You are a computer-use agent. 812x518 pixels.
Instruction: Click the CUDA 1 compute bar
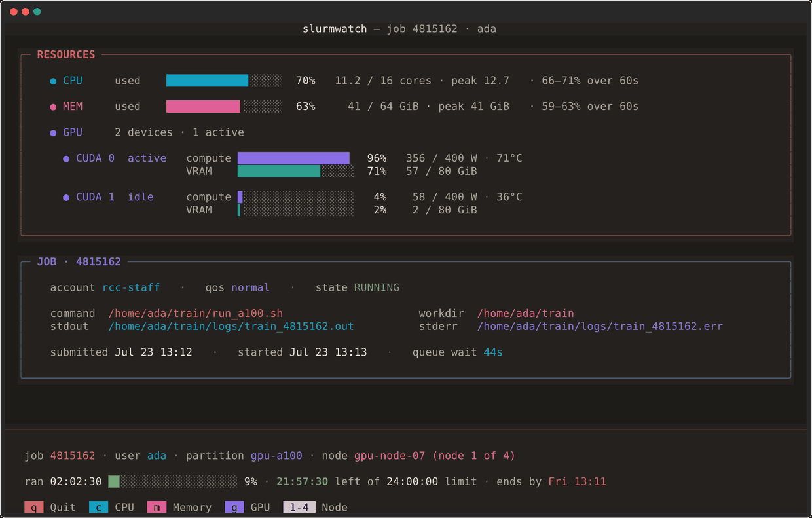(295, 196)
